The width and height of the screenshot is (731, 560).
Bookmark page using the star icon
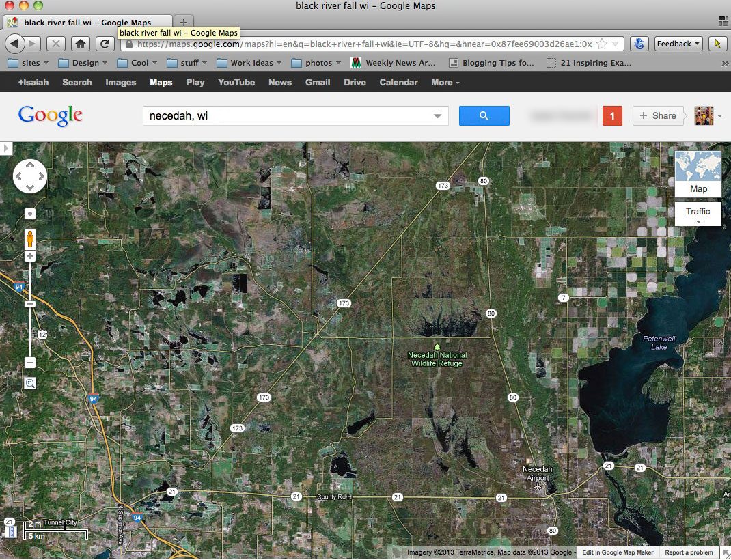(x=602, y=44)
